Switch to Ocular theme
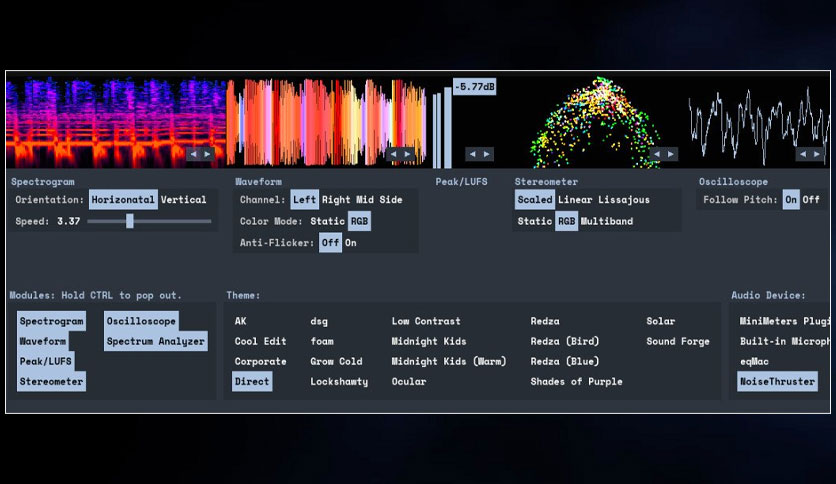 [x=409, y=382]
